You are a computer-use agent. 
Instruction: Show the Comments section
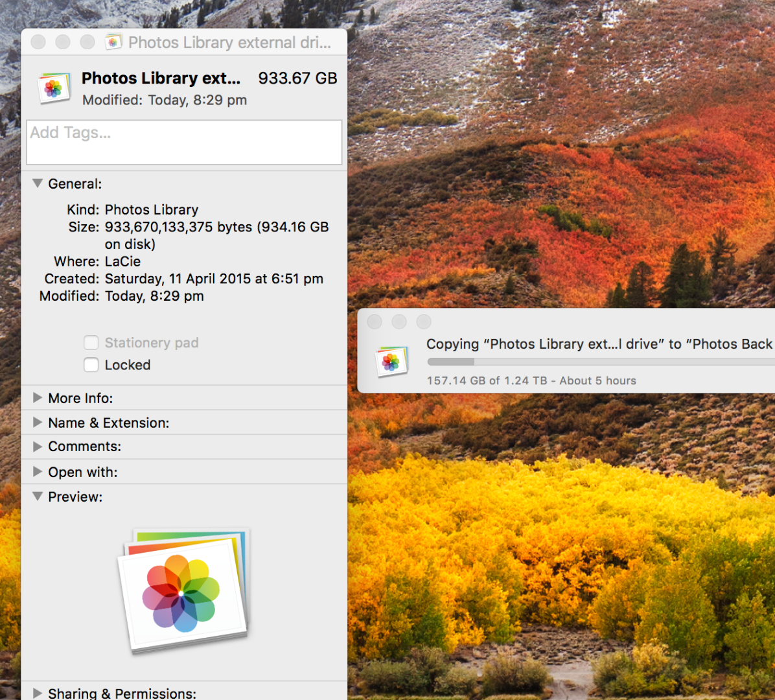point(37,447)
